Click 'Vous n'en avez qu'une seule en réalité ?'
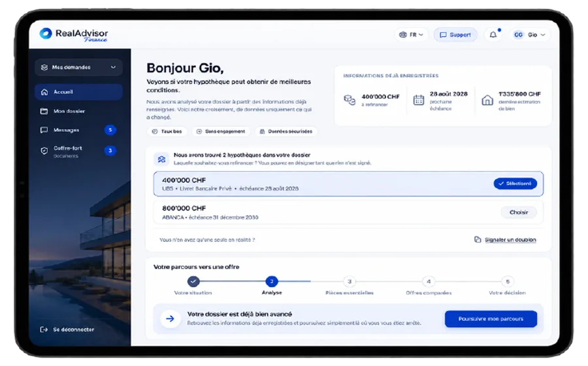 point(207,240)
